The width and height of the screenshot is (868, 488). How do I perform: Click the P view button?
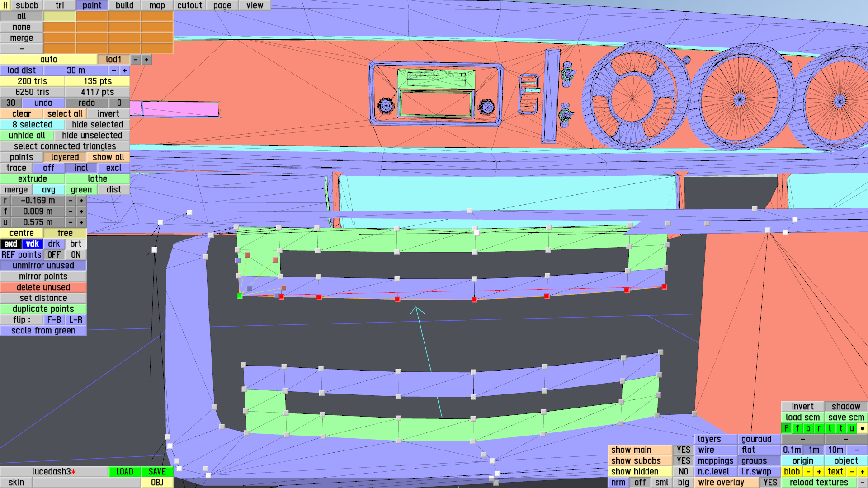click(x=786, y=428)
